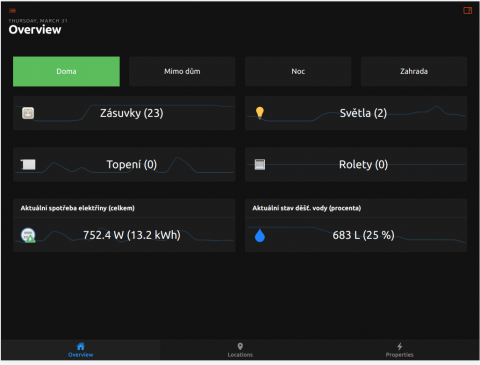
Task: Click the Overview page title
Action: click(x=35, y=30)
